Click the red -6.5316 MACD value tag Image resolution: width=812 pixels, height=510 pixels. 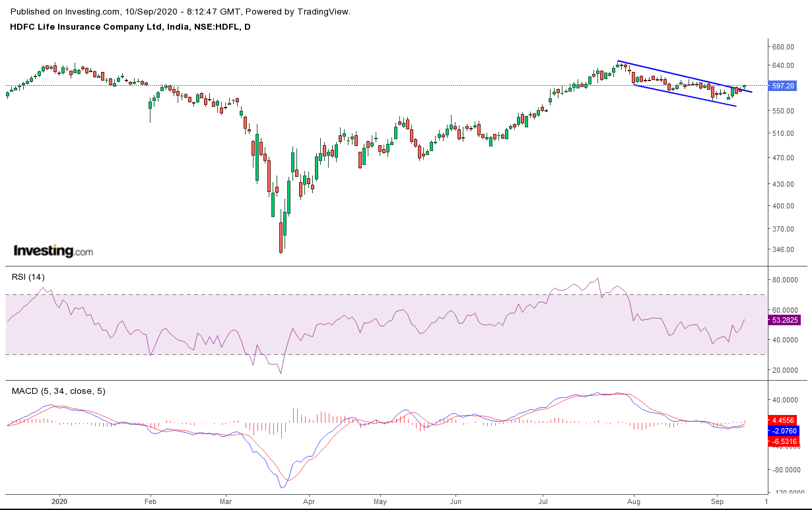783,441
